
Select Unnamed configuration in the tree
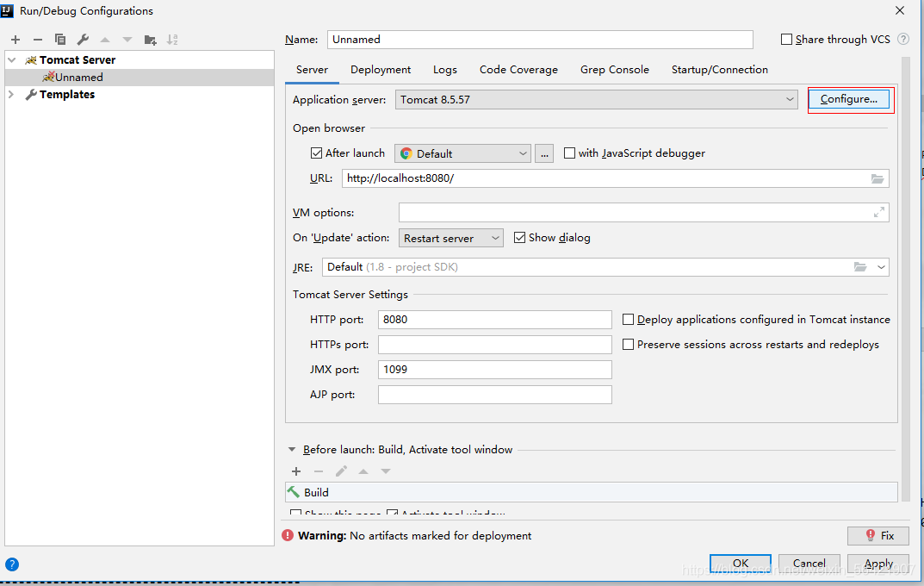click(x=139, y=78)
